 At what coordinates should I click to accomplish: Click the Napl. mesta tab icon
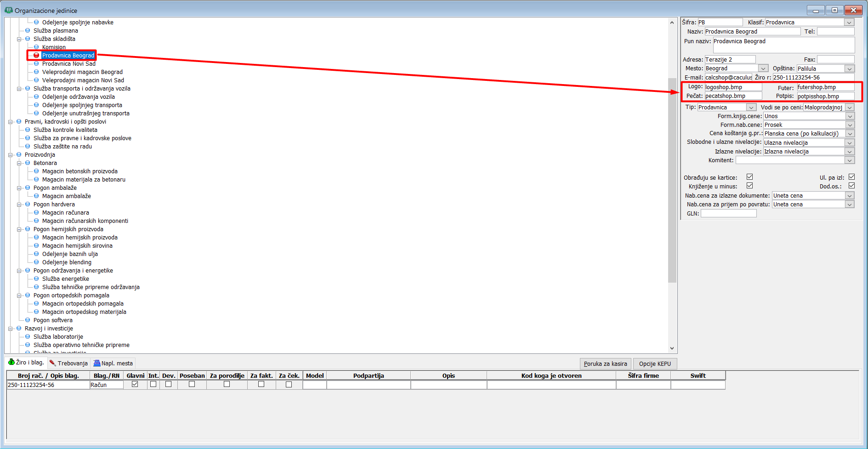click(x=97, y=363)
